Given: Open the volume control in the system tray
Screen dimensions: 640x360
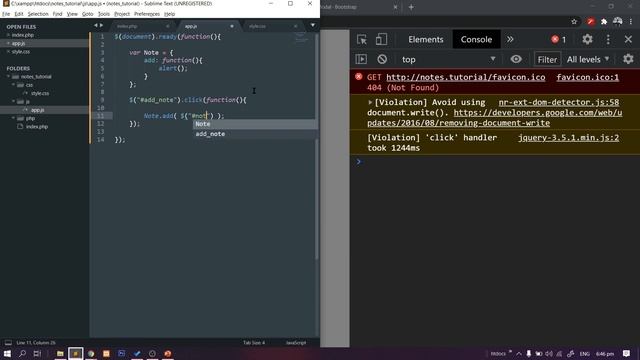Looking at the screenshot, I should [549, 353].
